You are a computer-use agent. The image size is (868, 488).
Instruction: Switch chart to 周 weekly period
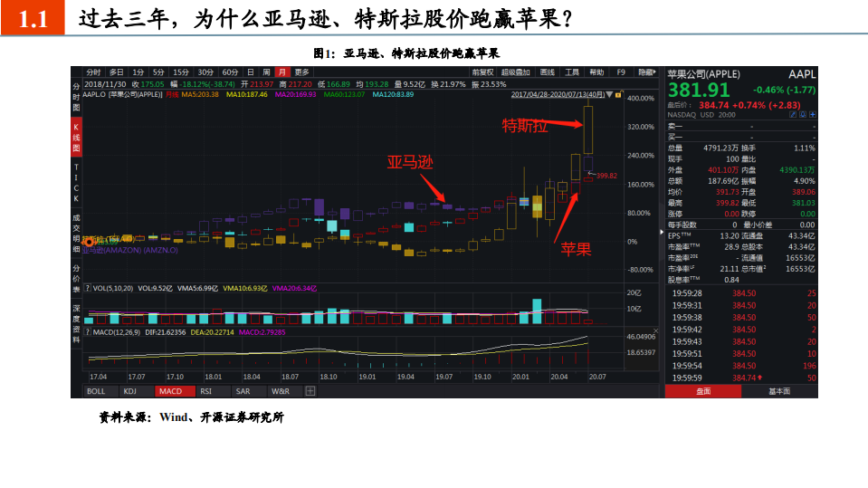(266, 72)
